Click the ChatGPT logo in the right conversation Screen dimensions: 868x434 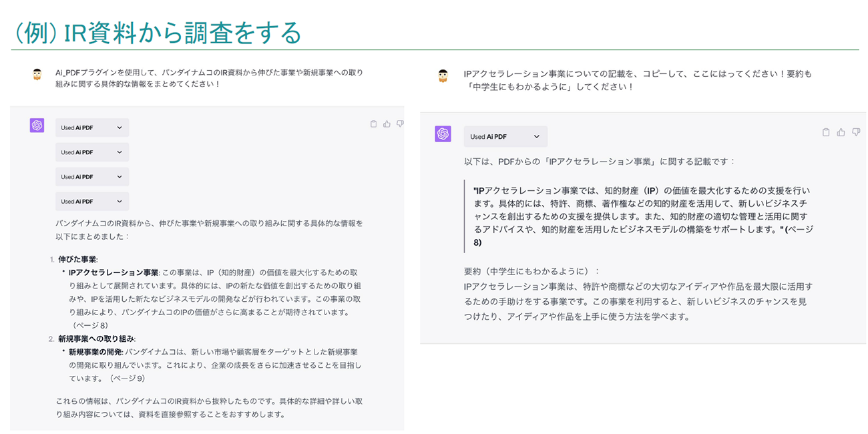pyautogui.click(x=443, y=134)
